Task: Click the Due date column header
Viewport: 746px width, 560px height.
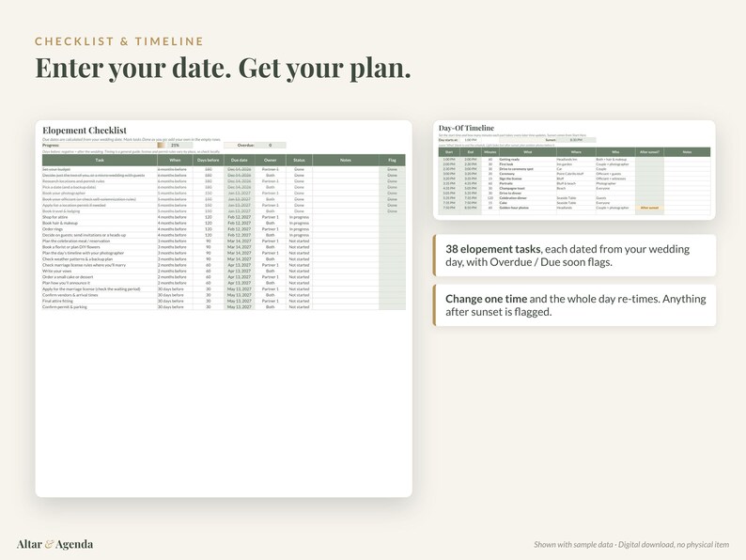Action: 240,160
